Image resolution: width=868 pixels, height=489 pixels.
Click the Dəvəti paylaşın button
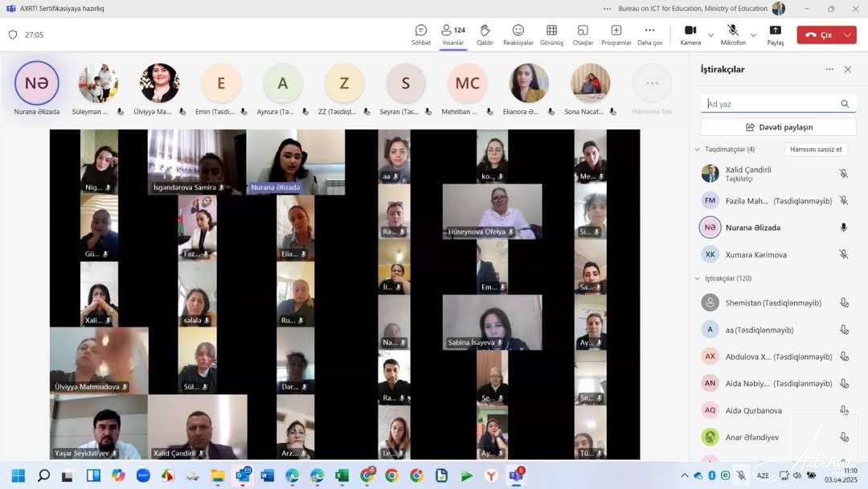tap(778, 127)
